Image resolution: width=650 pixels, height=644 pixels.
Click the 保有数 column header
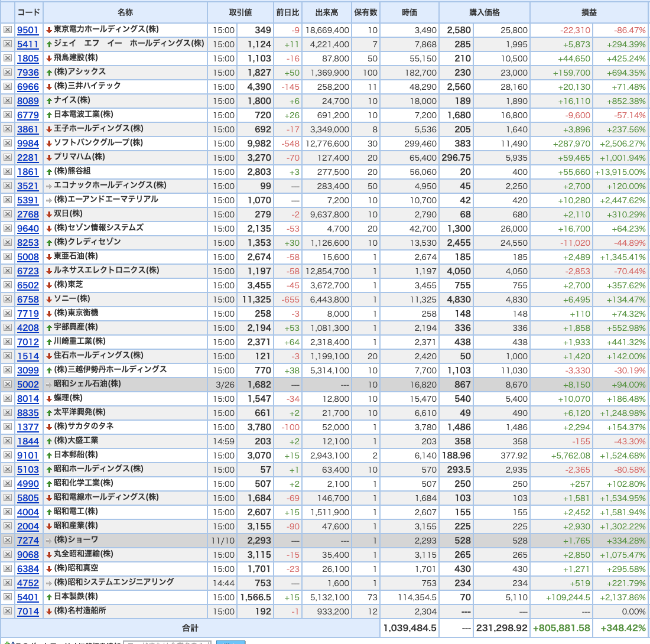pos(366,12)
